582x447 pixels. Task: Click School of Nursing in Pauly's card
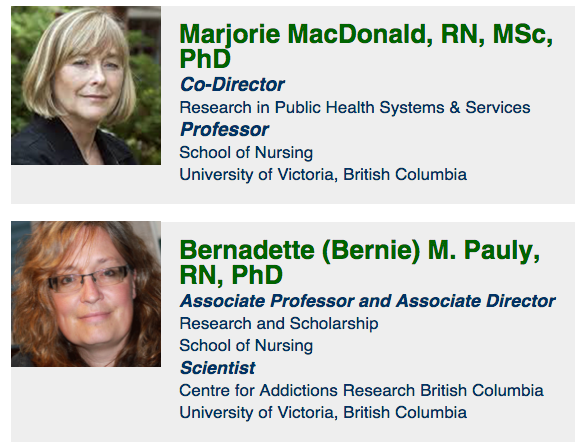pos(246,346)
